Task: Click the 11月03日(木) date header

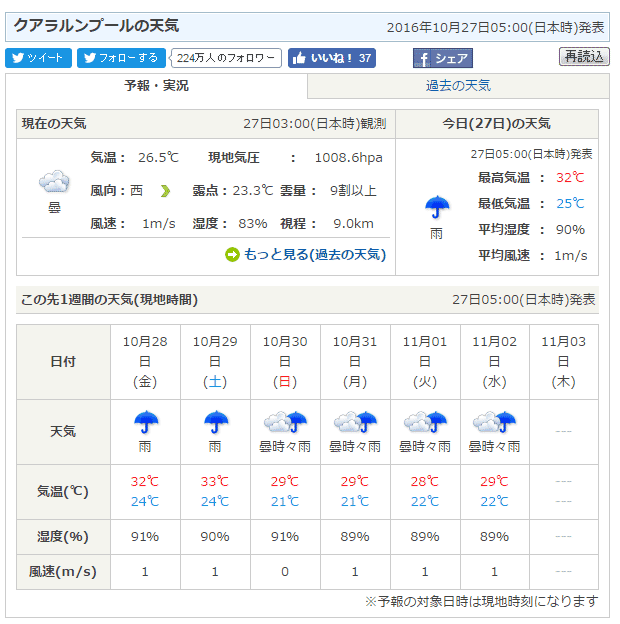Action: pos(564,362)
